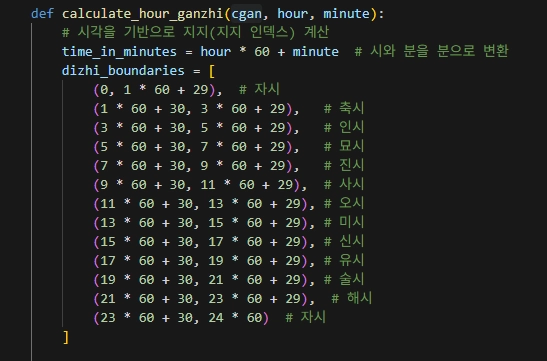Click the 신시 comment
The height and width of the screenshot is (361, 547).
(344, 241)
